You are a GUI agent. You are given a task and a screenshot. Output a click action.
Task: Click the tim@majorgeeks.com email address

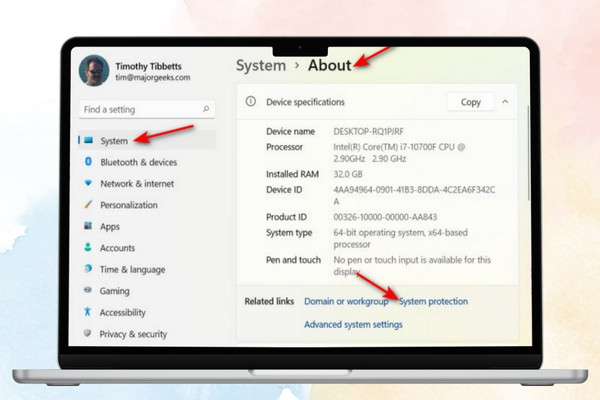pos(153,77)
